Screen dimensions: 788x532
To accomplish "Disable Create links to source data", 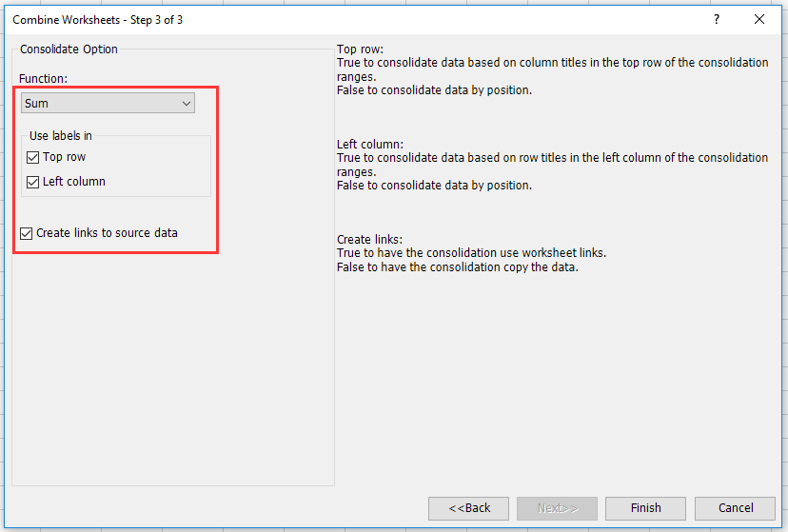I will pos(27,233).
